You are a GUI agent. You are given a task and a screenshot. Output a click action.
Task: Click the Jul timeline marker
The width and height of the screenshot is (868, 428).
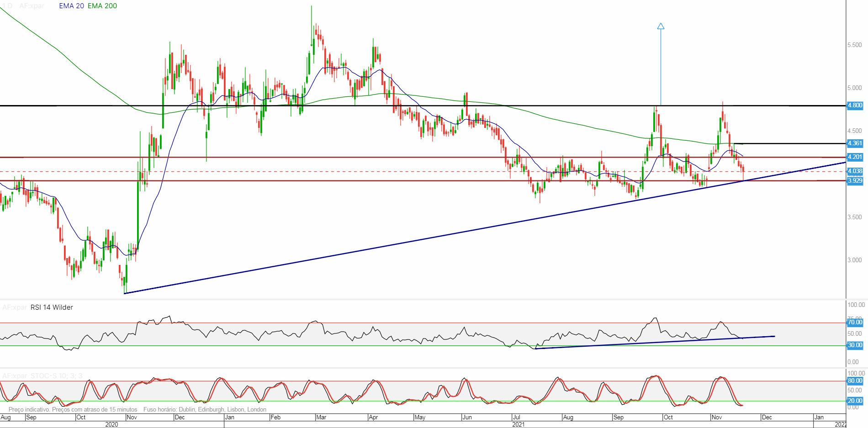516,417
